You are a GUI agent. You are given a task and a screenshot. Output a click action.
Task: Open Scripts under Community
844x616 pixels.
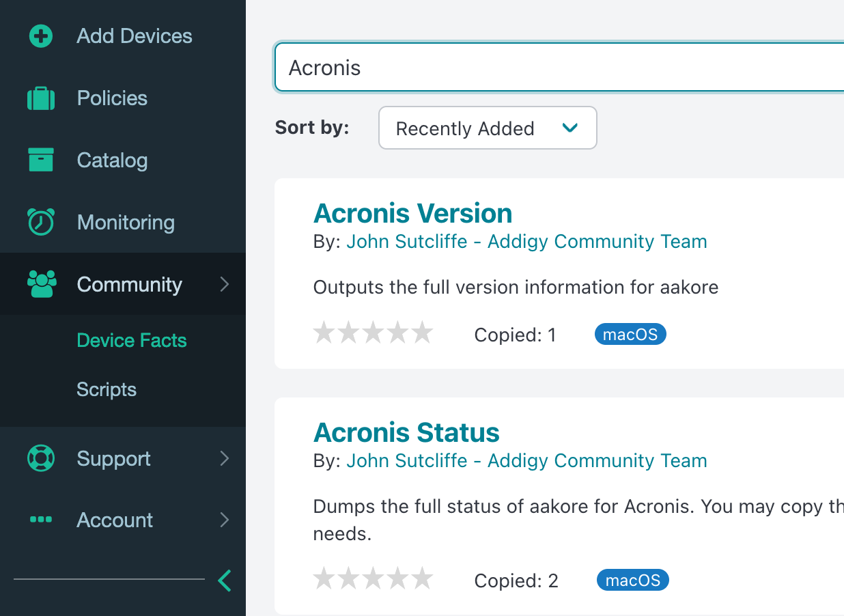(x=107, y=389)
